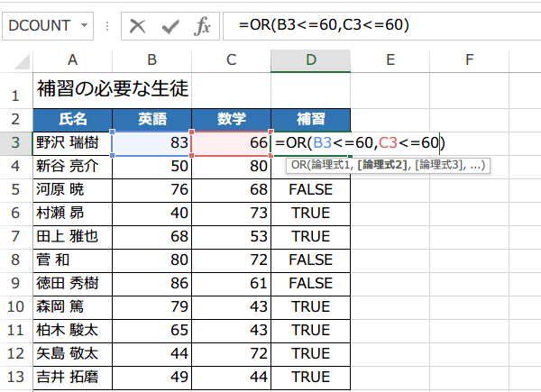
Task: Click the title cell 補習の必要な生徒
Action: tap(113, 88)
